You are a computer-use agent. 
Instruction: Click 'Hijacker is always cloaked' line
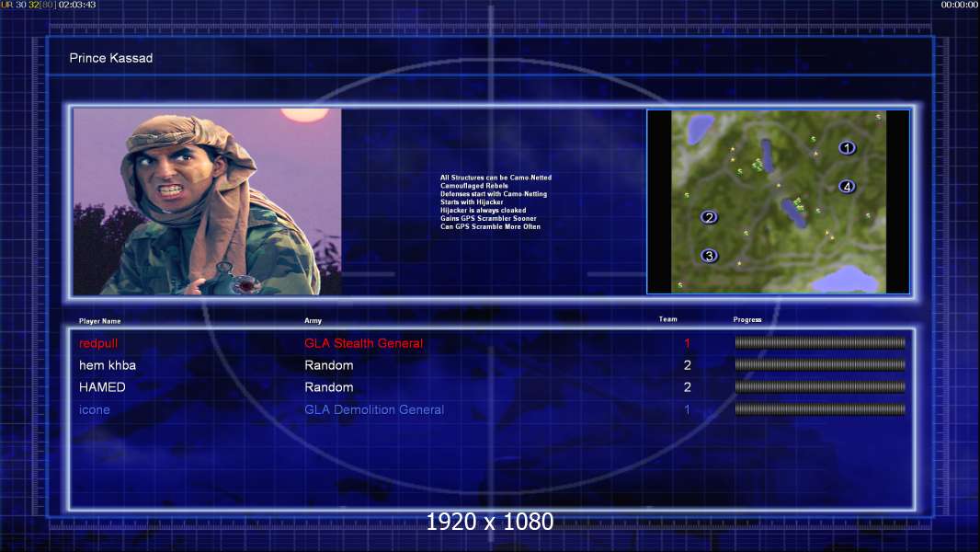484,210
